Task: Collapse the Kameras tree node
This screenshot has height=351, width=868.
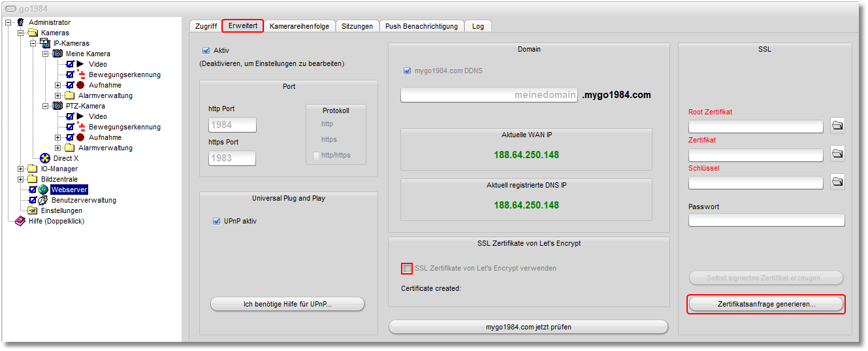Action: 20,33
